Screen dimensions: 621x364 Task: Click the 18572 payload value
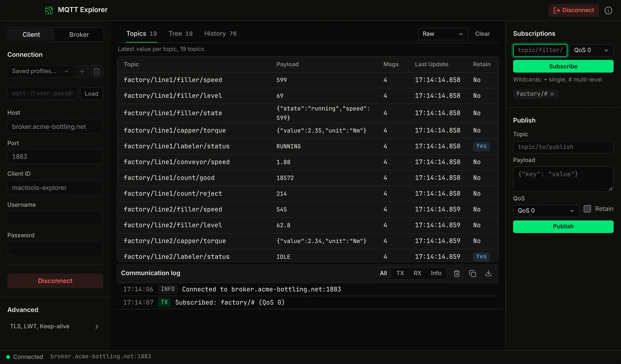point(285,178)
